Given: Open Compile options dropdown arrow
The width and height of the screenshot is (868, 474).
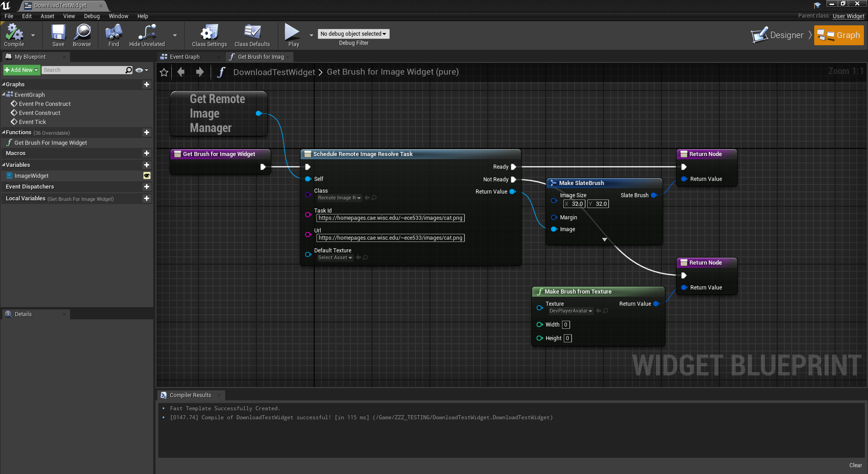Looking at the screenshot, I should point(33,35).
